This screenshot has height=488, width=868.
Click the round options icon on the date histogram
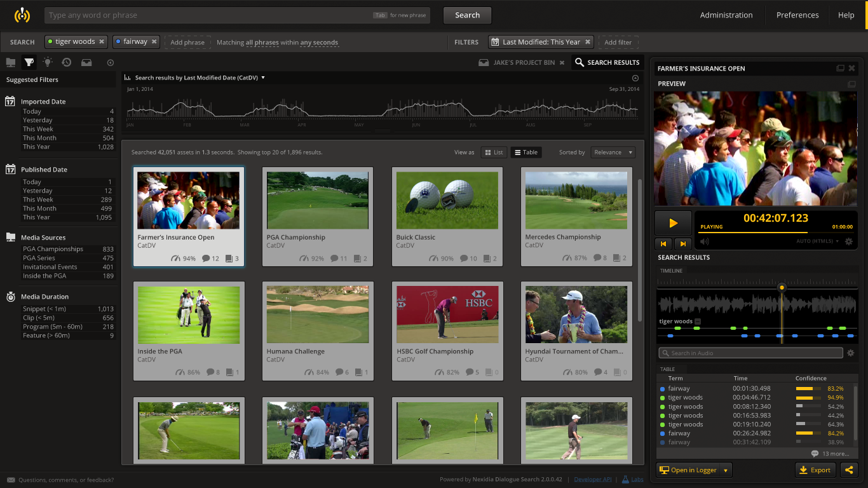[x=635, y=78]
